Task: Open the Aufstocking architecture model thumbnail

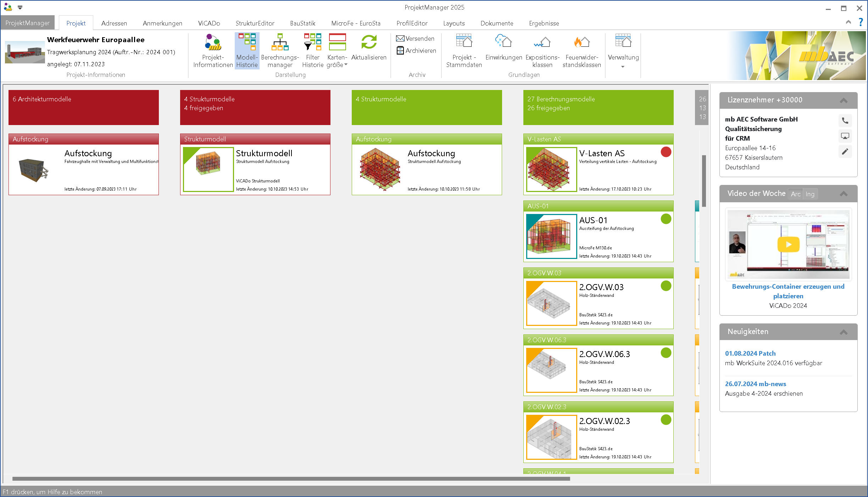Action: (34, 170)
